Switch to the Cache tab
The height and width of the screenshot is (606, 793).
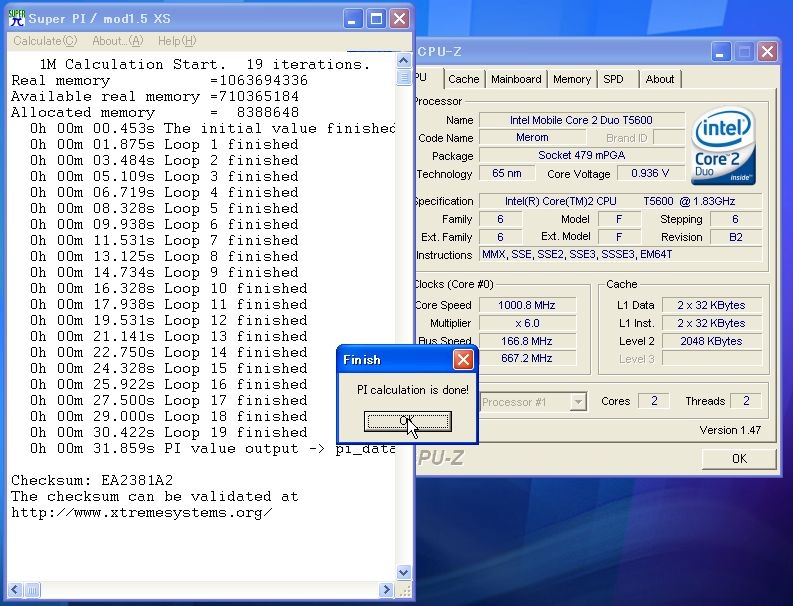click(x=463, y=79)
